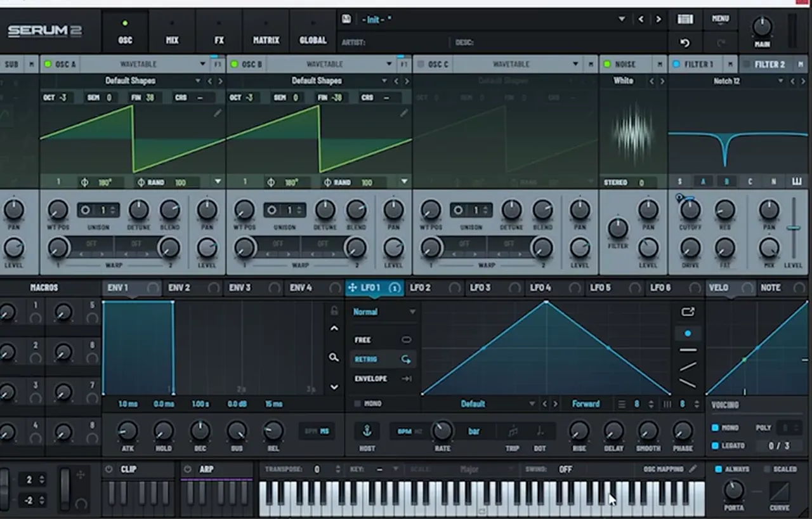This screenshot has height=519, width=812.
Task: Click the OSC MAPPING pencil icon
Action: (x=693, y=469)
